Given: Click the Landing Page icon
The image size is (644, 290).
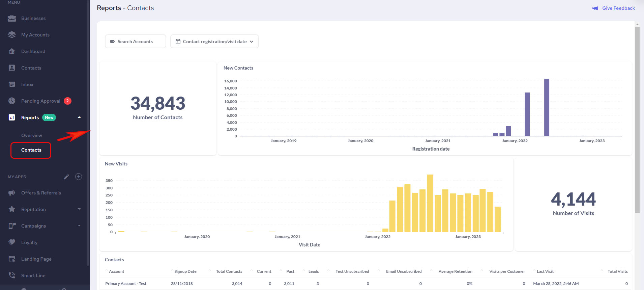Looking at the screenshot, I should [12, 259].
